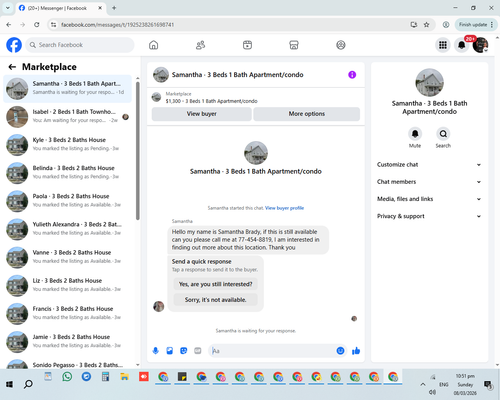Send 'Yes, are you still interested?' quick response
The height and width of the screenshot is (400, 500).
pyautogui.click(x=216, y=284)
